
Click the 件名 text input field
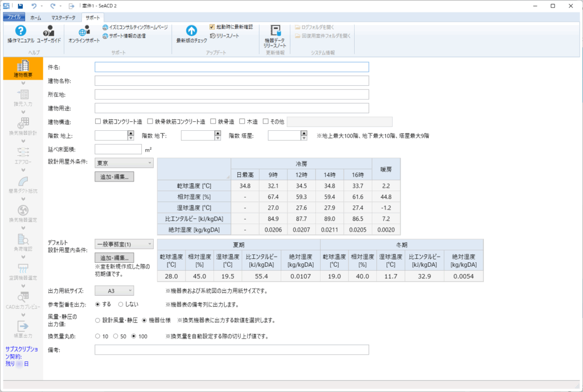click(232, 67)
